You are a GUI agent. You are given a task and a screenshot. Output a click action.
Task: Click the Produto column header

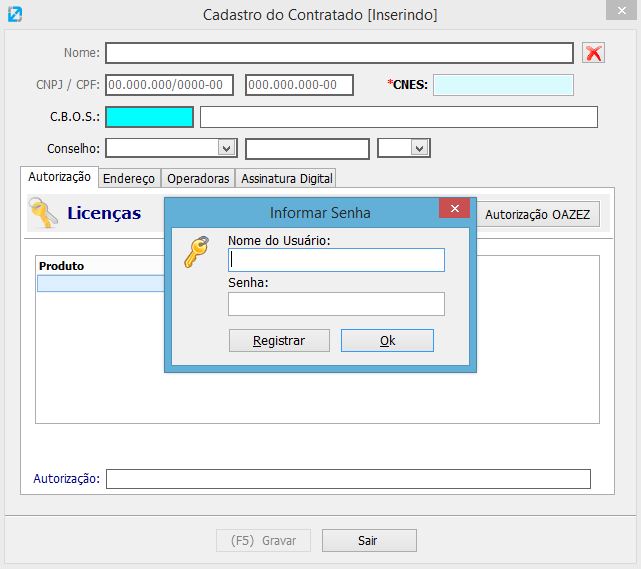62,266
